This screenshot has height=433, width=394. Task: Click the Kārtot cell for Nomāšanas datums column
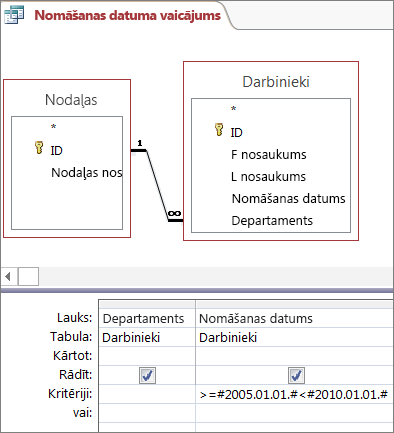point(294,356)
